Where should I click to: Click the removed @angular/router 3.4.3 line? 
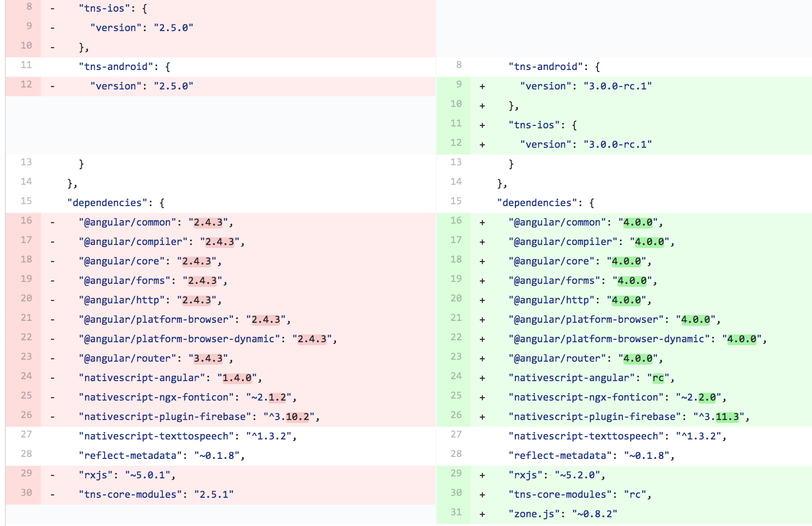point(156,359)
